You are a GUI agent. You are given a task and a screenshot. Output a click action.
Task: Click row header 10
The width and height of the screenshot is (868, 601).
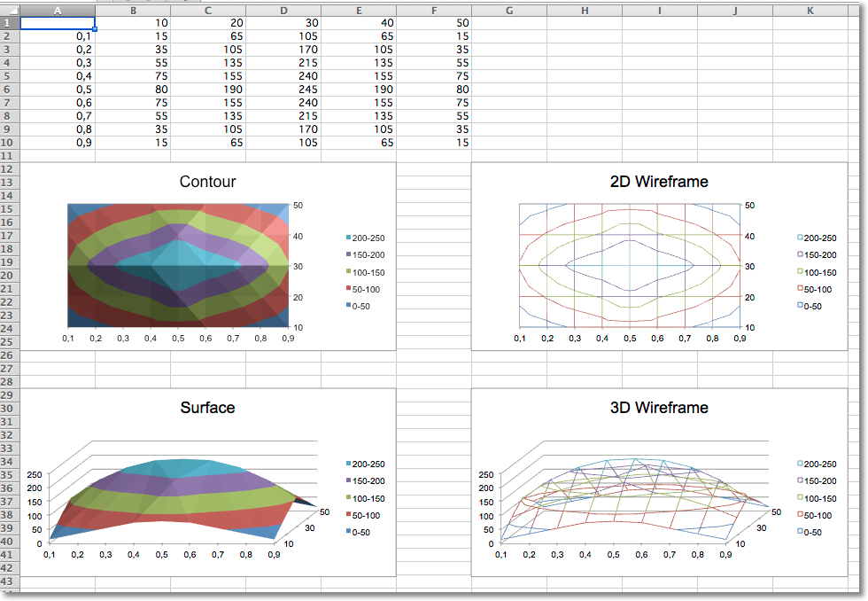(x=9, y=142)
